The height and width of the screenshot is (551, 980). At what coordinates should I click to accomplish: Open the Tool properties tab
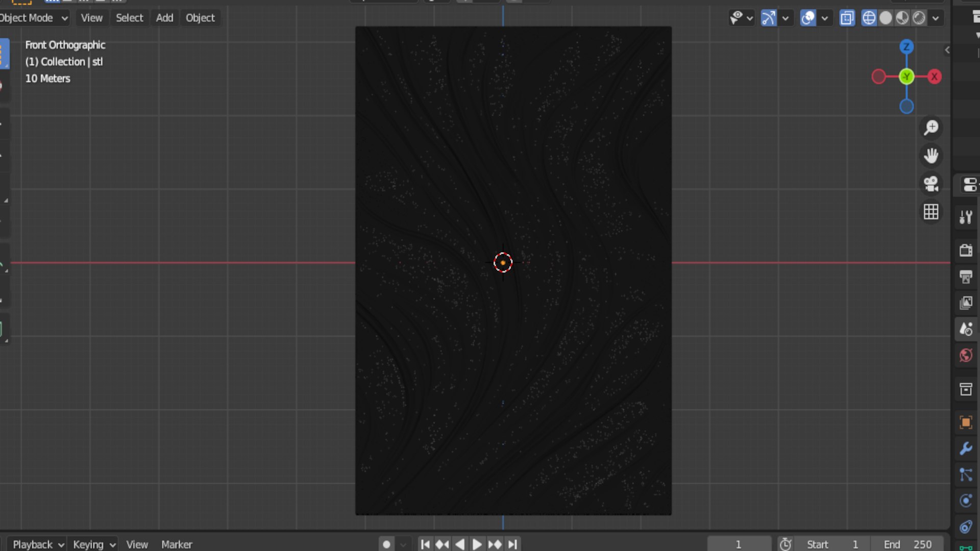click(966, 217)
